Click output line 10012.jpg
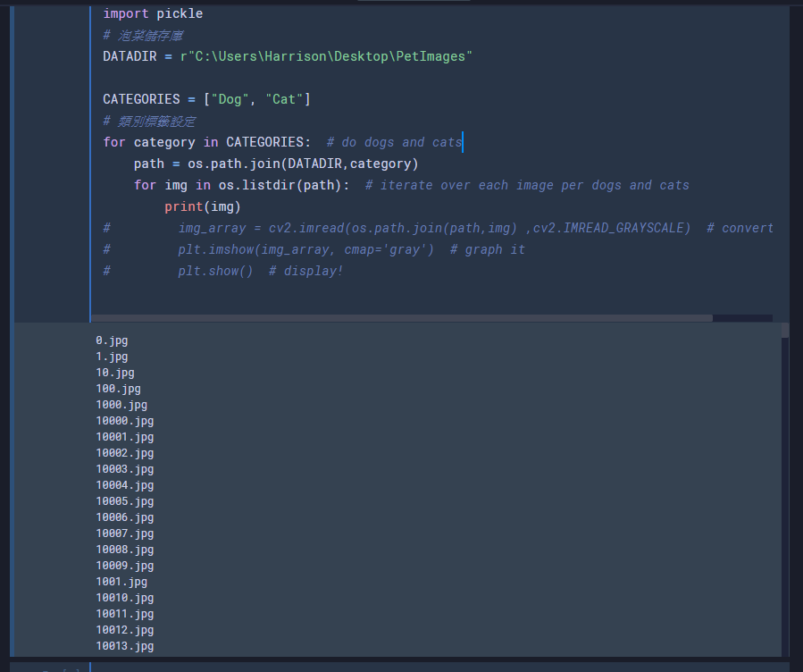The width and height of the screenshot is (803, 672). (x=124, y=630)
